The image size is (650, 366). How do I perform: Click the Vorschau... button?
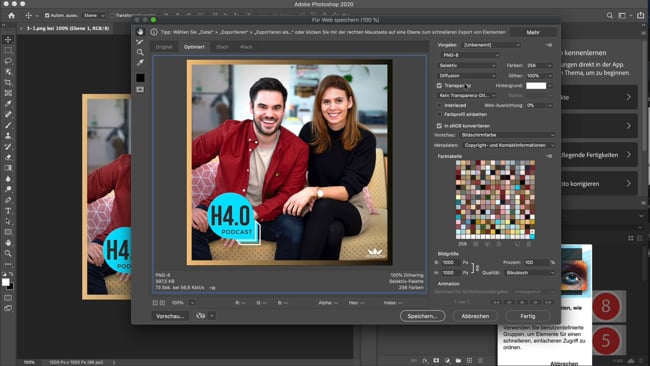(170, 316)
